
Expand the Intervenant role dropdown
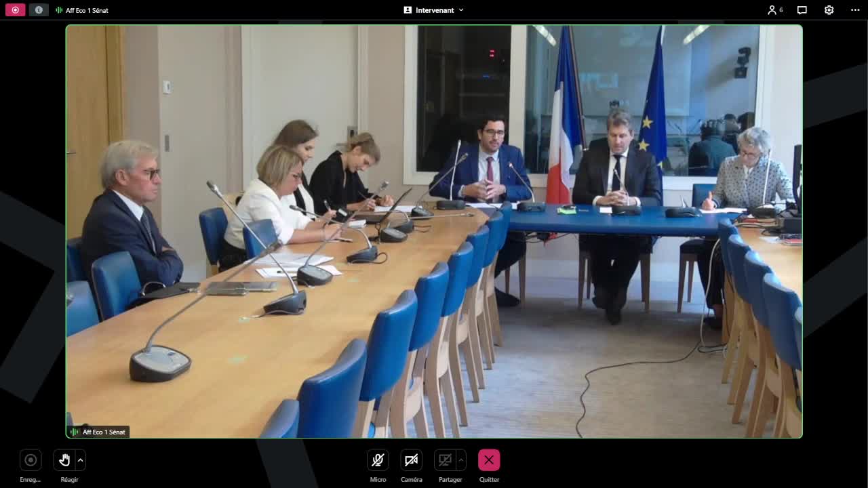(x=434, y=10)
